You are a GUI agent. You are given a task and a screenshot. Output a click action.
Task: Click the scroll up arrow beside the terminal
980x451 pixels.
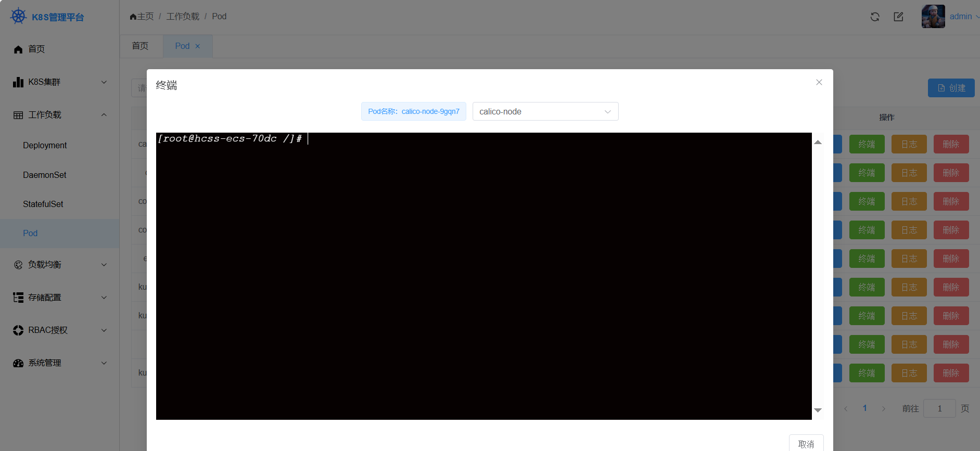click(818, 142)
